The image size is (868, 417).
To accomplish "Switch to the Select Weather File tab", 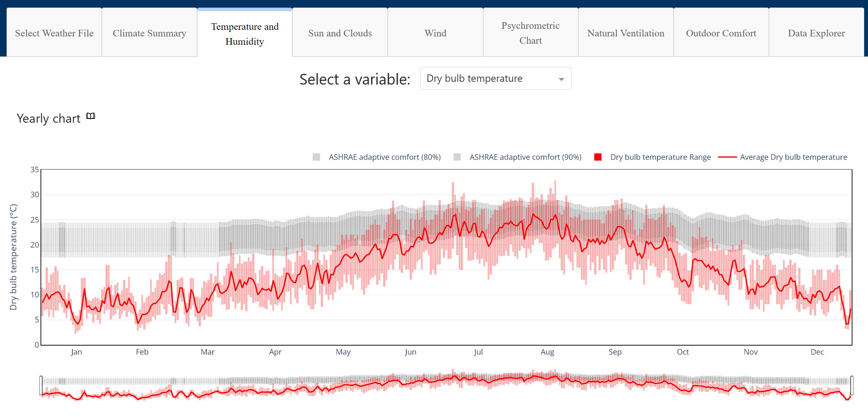I will tap(54, 33).
